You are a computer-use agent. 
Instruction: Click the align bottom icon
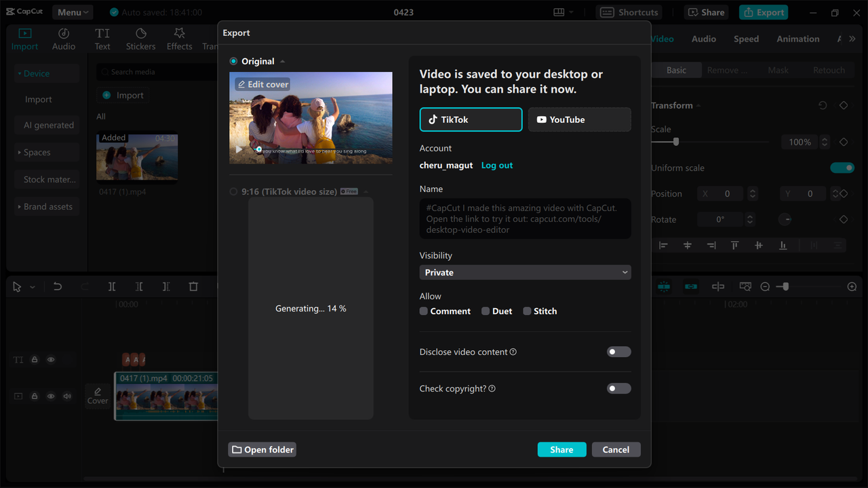pyautogui.click(x=783, y=245)
